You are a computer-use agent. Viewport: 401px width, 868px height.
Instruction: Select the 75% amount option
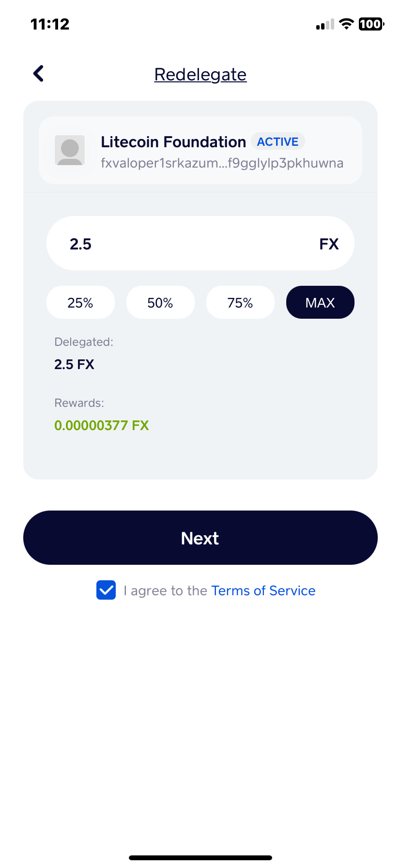click(x=240, y=302)
